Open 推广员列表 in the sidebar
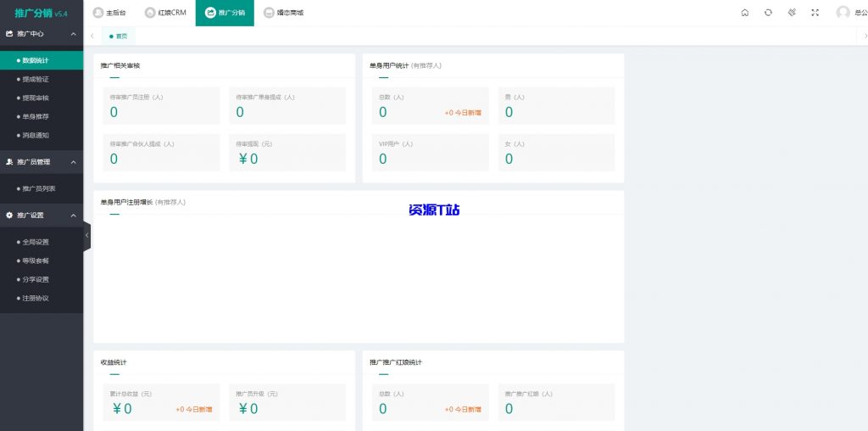The width and height of the screenshot is (868, 431). 38,188
